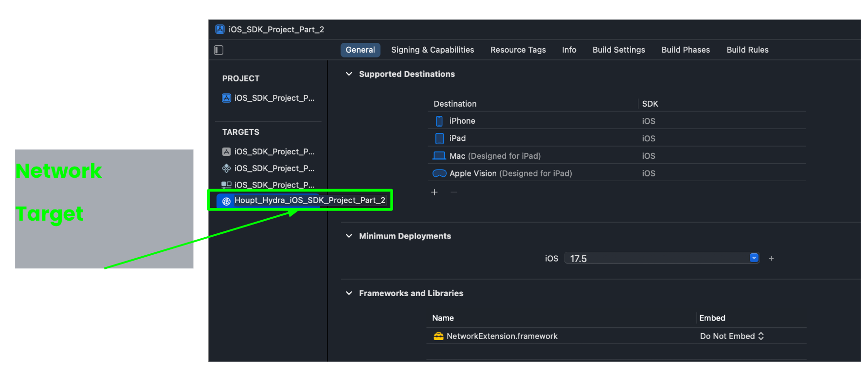This screenshot has width=868, height=378.
Task: Switch to Signing & Capabilities tab
Action: coord(433,50)
